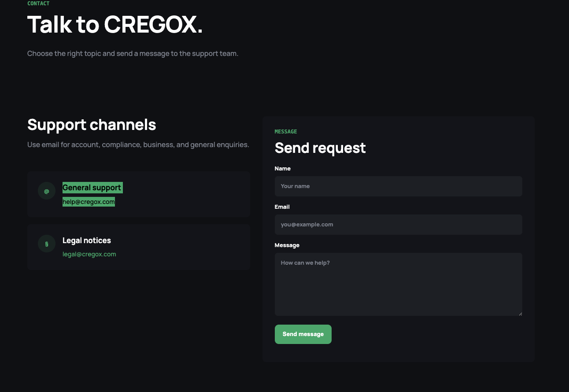Click the 'Choose the right topic' subtitle text

133,54
